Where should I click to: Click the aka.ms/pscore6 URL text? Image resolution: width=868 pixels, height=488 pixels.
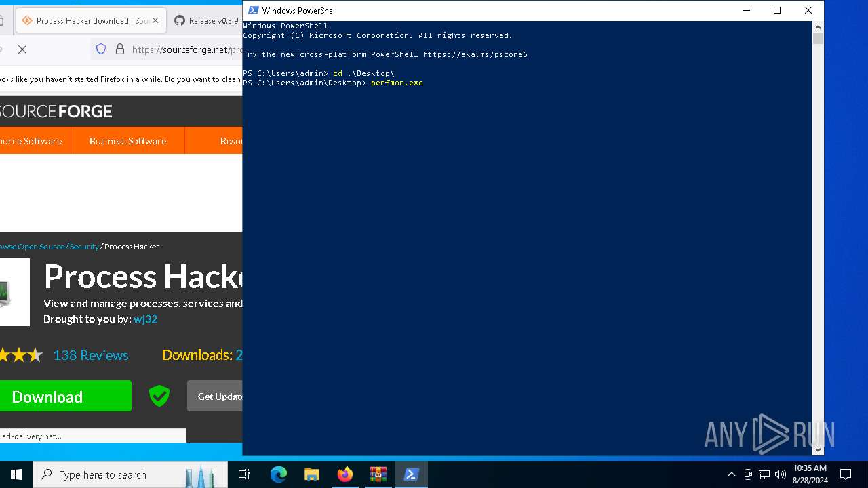click(475, 54)
